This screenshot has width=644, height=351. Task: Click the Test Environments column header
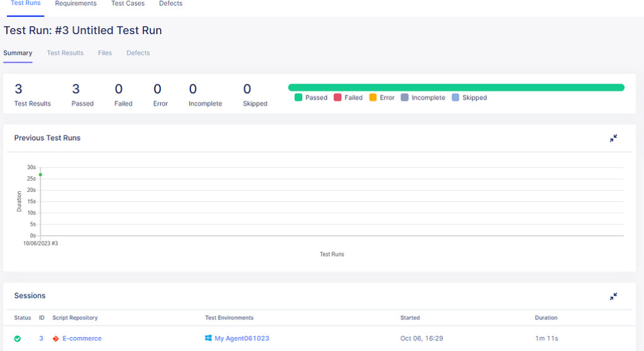pos(229,318)
